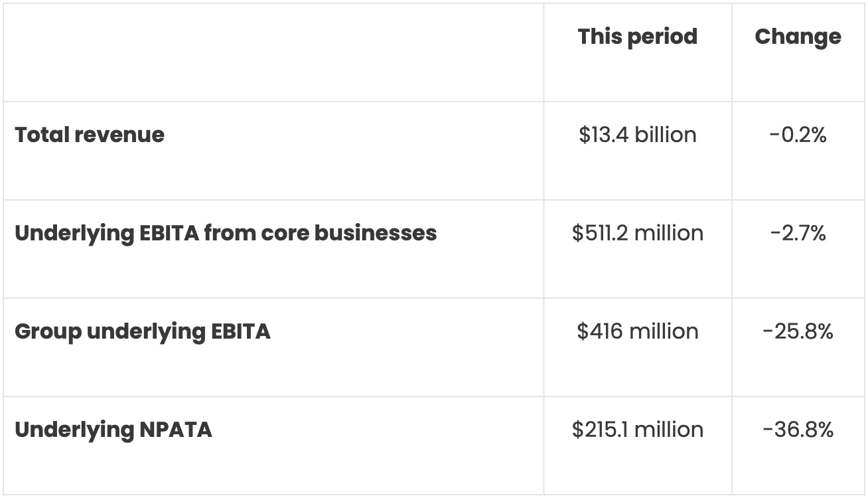This screenshot has height=498, width=868.
Task: Click the '$511.2 million' value cell
Action: pyautogui.click(x=637, y=233)
